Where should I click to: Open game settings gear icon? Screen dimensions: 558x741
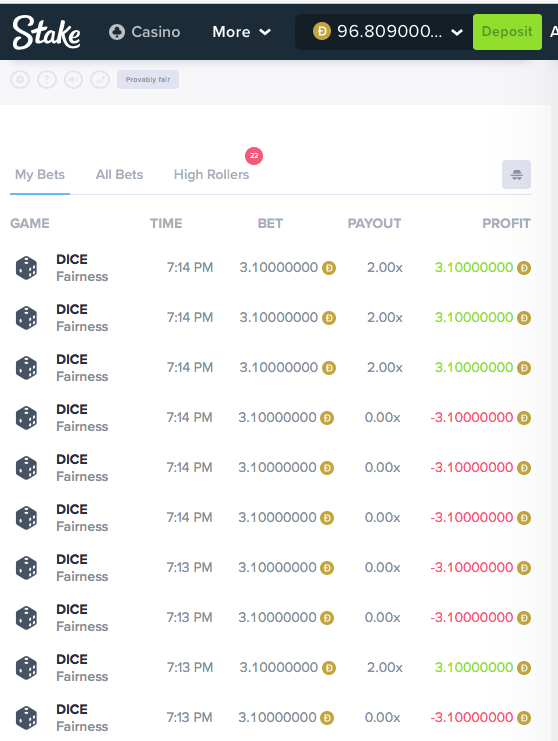click(20, 79)
